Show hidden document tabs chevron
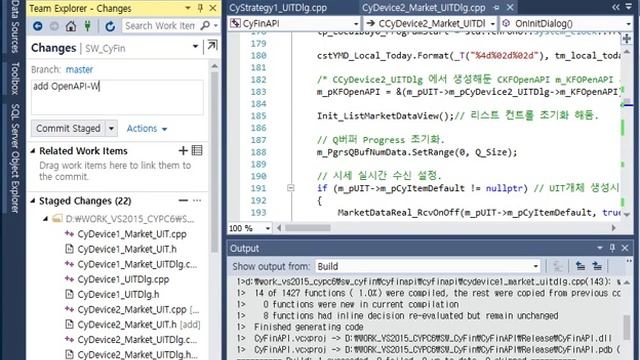This screenshot has width=640, height=360. [616, 7]
